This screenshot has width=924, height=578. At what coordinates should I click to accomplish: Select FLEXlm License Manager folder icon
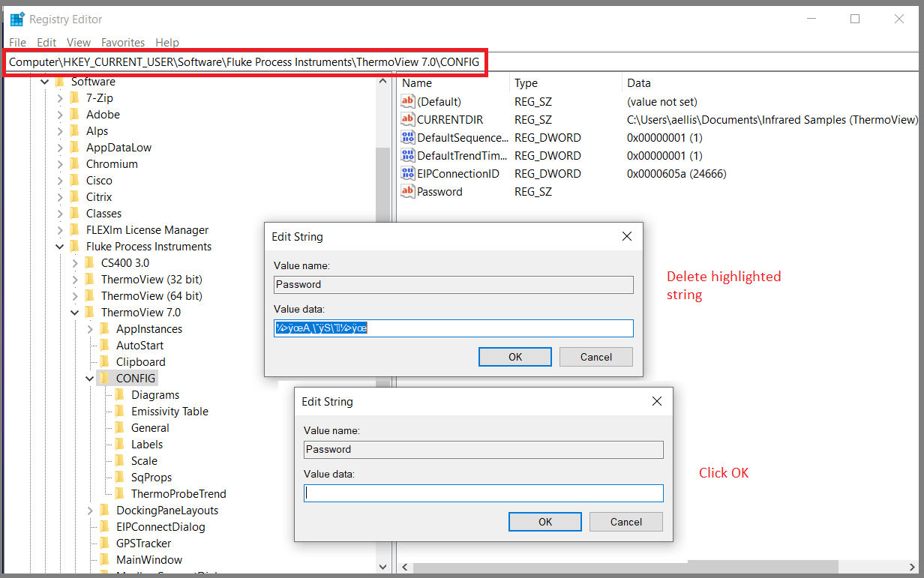[74, 229]
